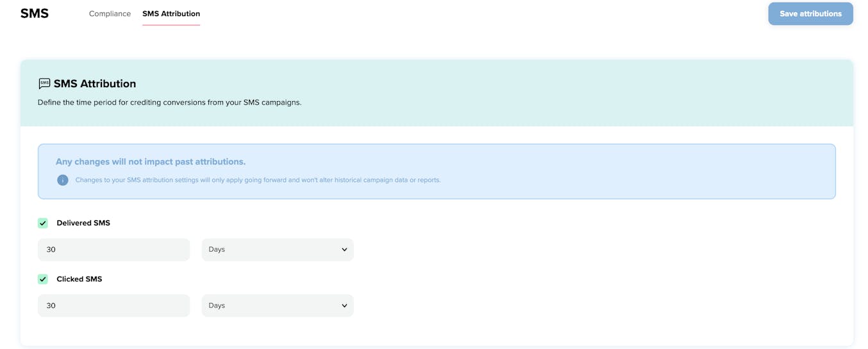
Task: Click the "Changes to your SMS attribution settings" text
Action: coord(258,180)
